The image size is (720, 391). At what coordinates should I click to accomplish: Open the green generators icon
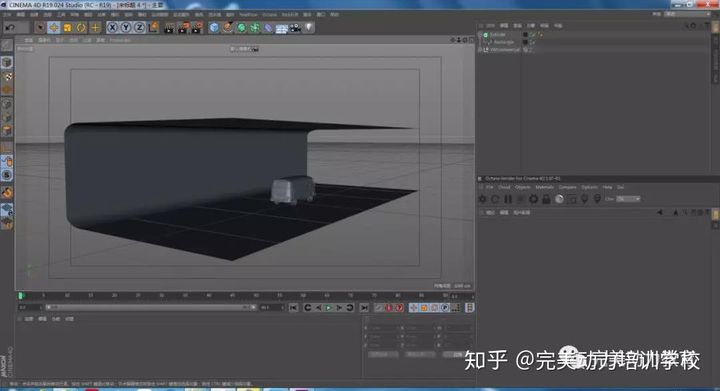[241, 28]
